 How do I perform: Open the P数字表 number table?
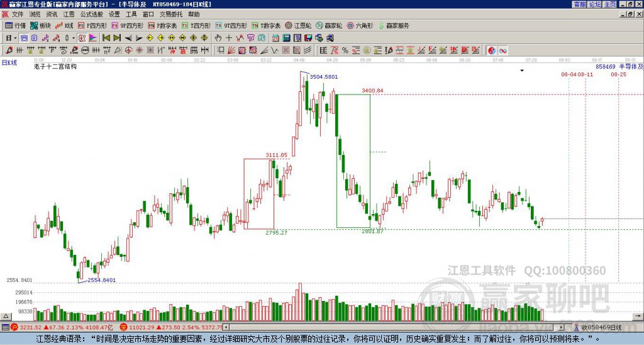pyautogui.click(x=162, y=25)
